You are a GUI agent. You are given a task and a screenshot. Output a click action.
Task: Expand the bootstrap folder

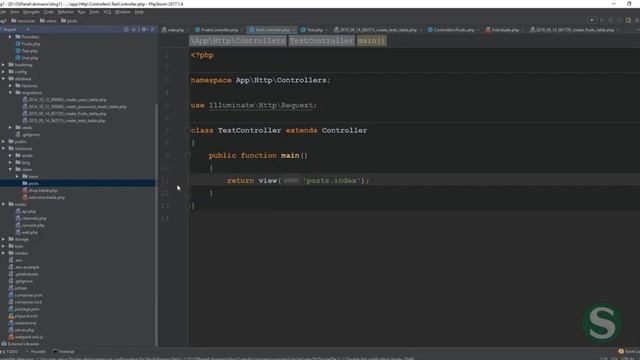pyautogui.click(x=3, y=64)
